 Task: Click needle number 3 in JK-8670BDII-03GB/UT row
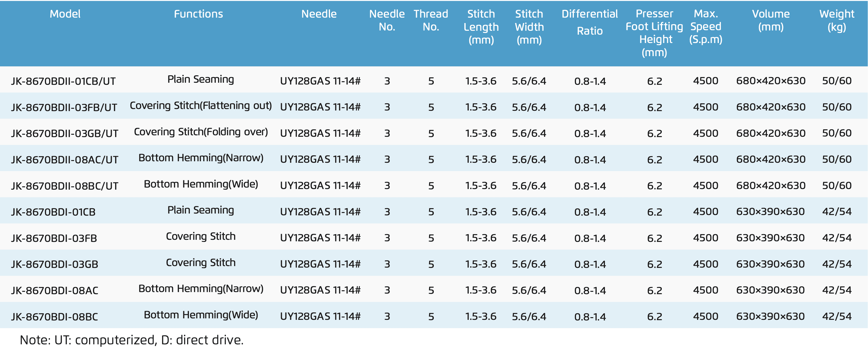pos(387,133)
